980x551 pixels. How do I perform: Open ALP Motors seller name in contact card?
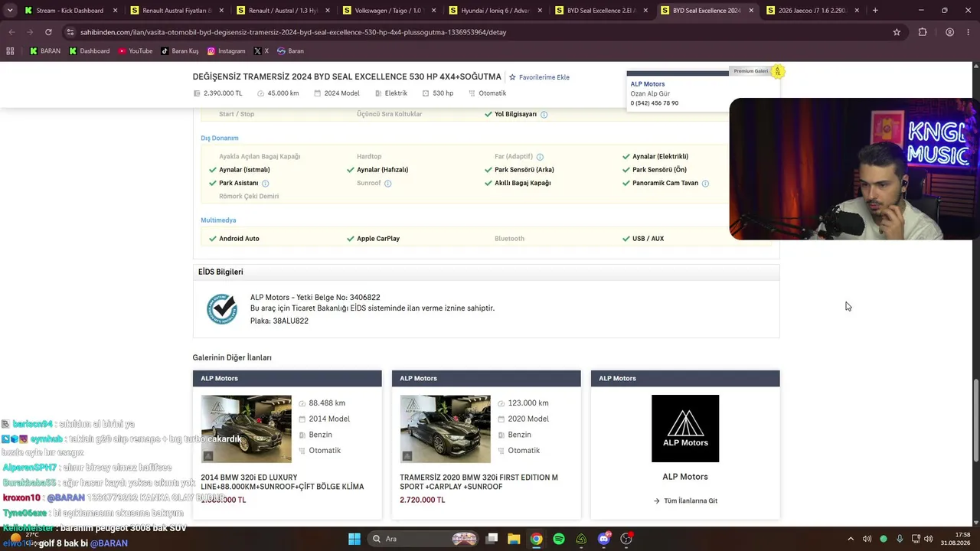[648, 84]
